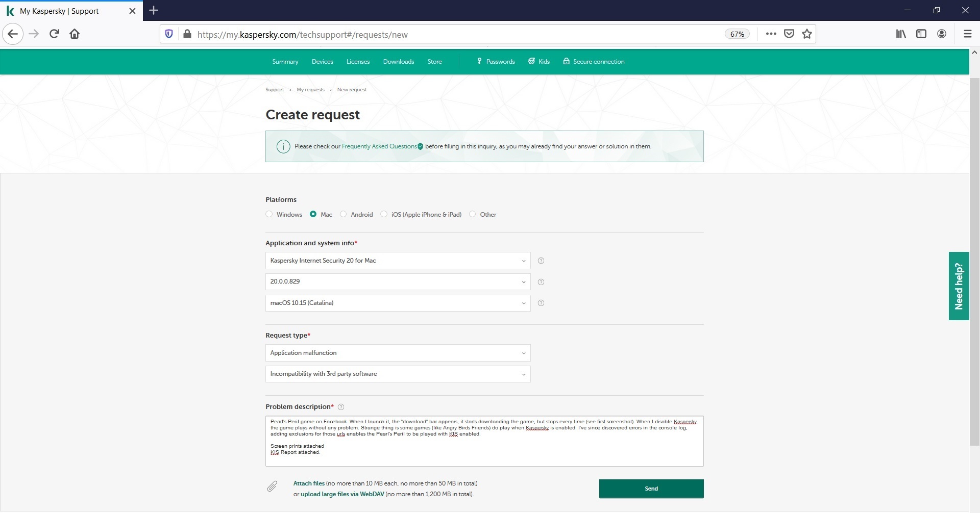Open the Kids menu item
The height and width of the screenshot is (513, 980).
[x=539, y=62]
